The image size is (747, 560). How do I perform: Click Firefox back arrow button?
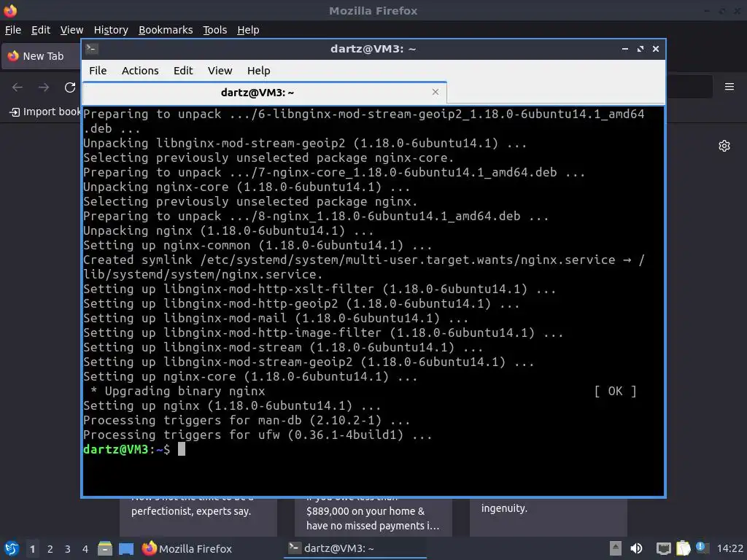(18, 87)
